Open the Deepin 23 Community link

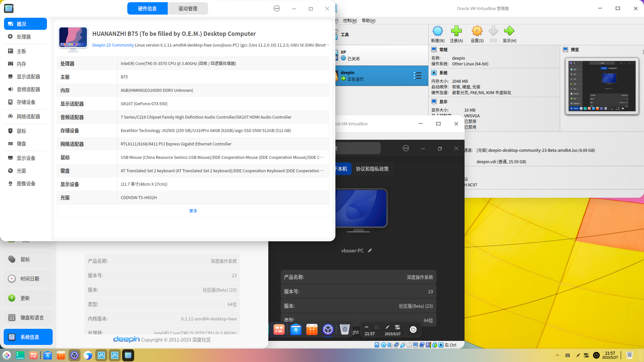113,45
